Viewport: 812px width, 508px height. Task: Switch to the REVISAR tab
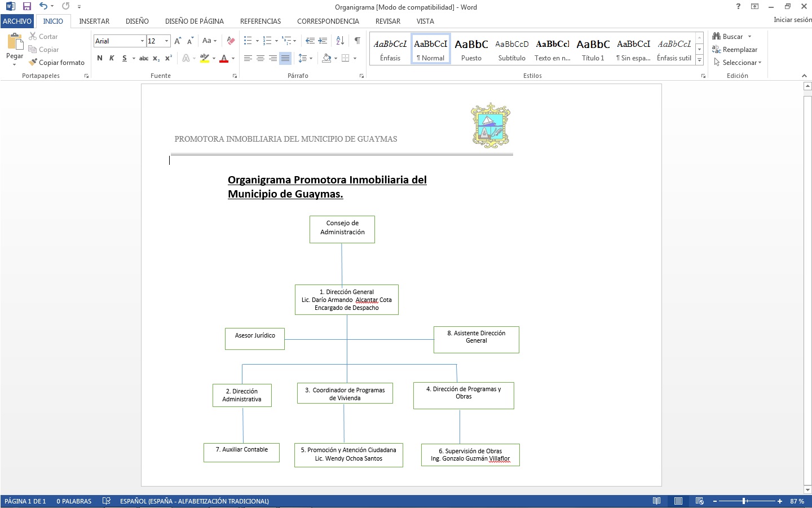[388, 21]
